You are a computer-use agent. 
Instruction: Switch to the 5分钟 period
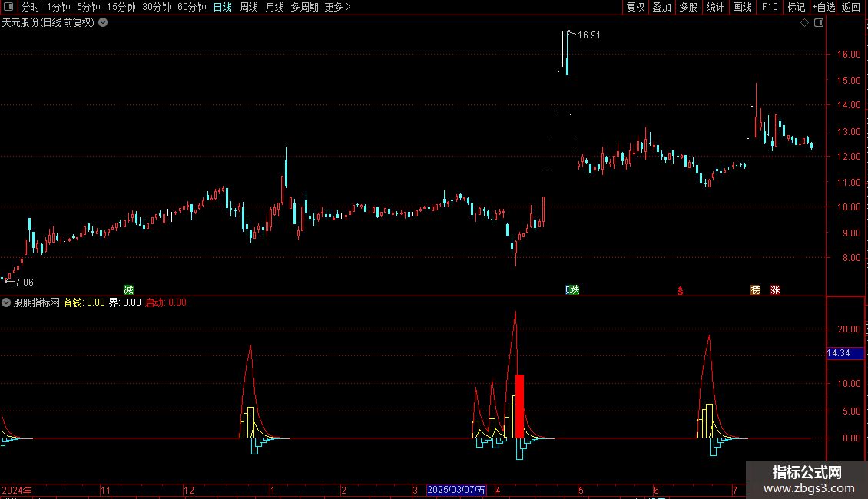click(88, 7)
